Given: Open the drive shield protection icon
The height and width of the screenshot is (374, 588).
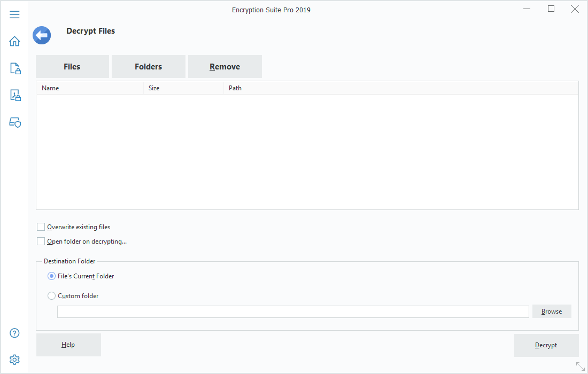Looking at the screenshot, I should [15, 122].
